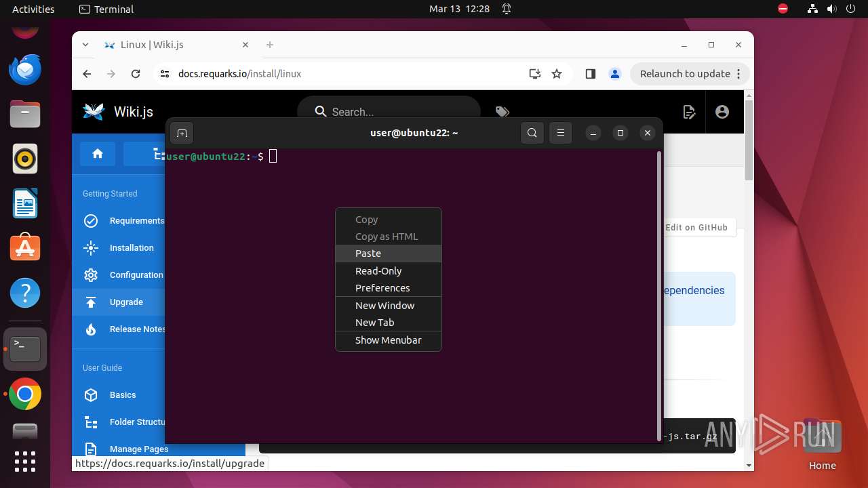Image resolution: width=868 pixels, height=488 pixels.
Task: Click Copy as HTML menu entry
Action: coord(389,237)
